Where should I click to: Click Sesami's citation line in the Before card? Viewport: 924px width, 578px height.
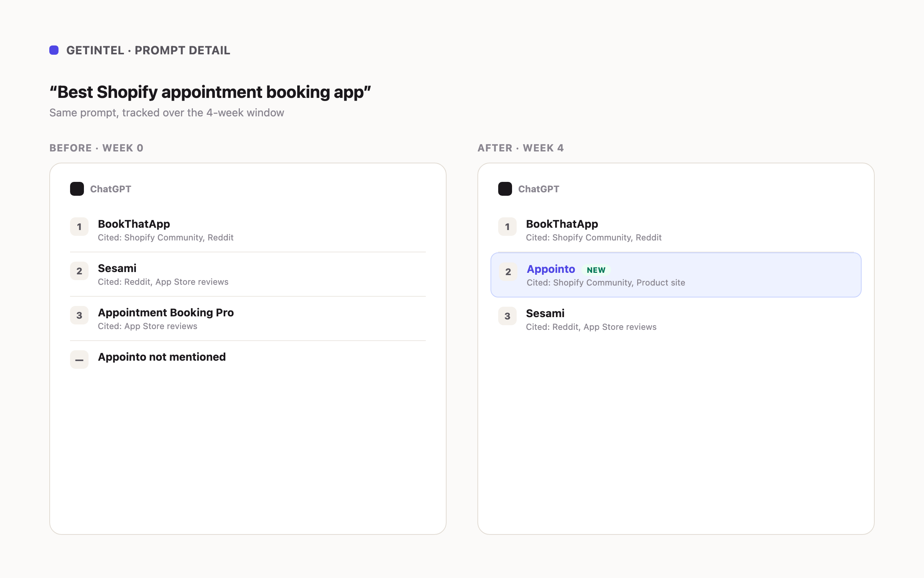[x=163, y=282]
